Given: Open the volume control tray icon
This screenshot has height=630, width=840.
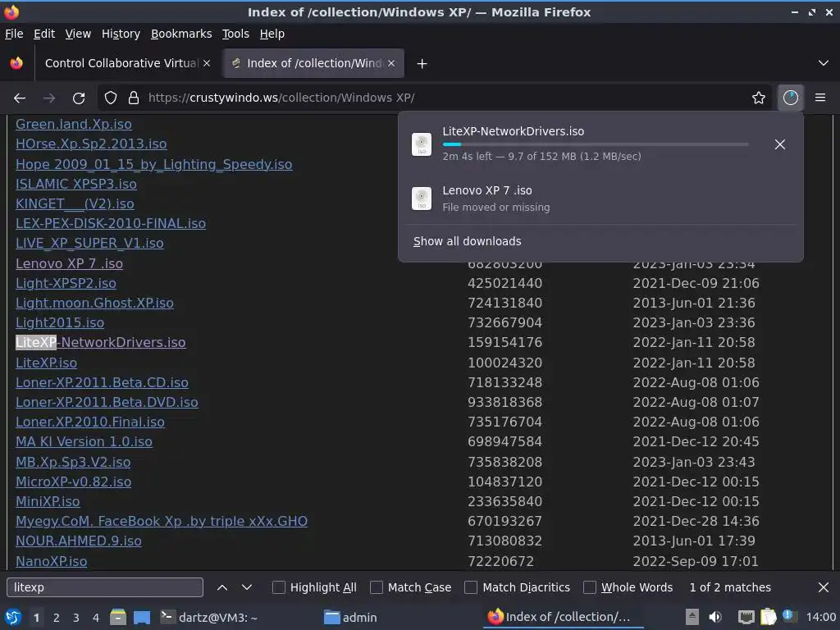Looking at the screenshot, I should 715,618.
